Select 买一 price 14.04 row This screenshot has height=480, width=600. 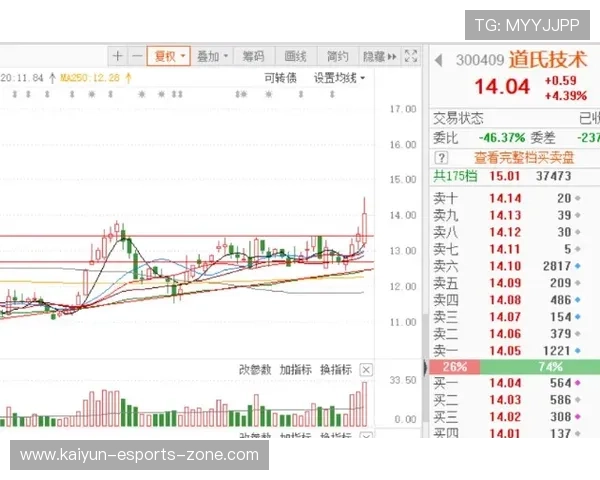[515, 383]
